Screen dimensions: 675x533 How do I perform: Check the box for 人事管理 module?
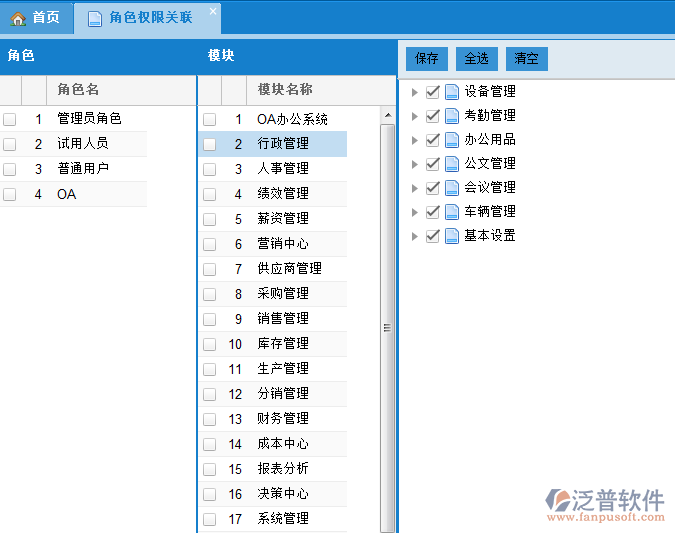[210, 169]
